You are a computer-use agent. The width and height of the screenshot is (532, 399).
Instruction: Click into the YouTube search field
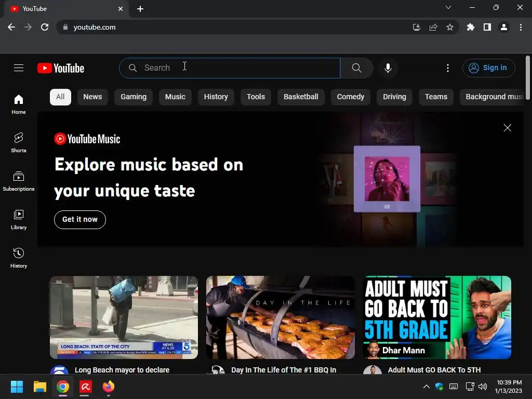click(x=230, y=68)
